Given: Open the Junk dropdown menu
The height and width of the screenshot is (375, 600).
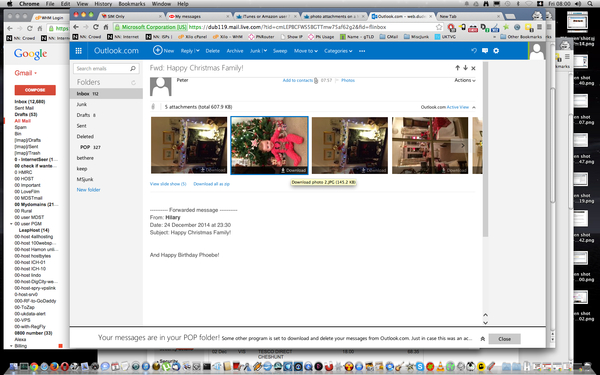Looking at the screenshot, I should click(x=265, y=51).
